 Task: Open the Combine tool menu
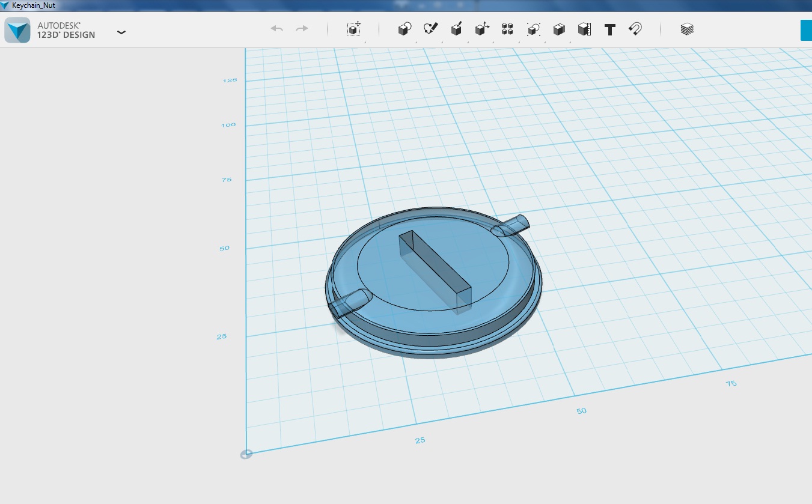[559, 29]
